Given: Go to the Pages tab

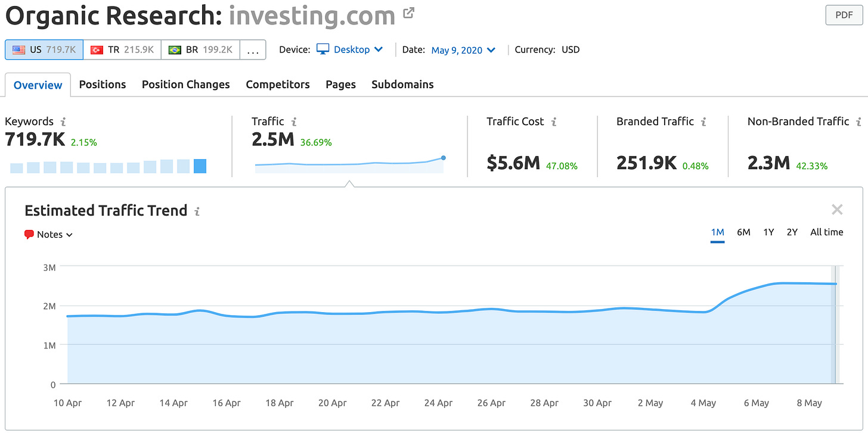Looking at the screenshot, I should pyautogui.click(x=341, y=85).
